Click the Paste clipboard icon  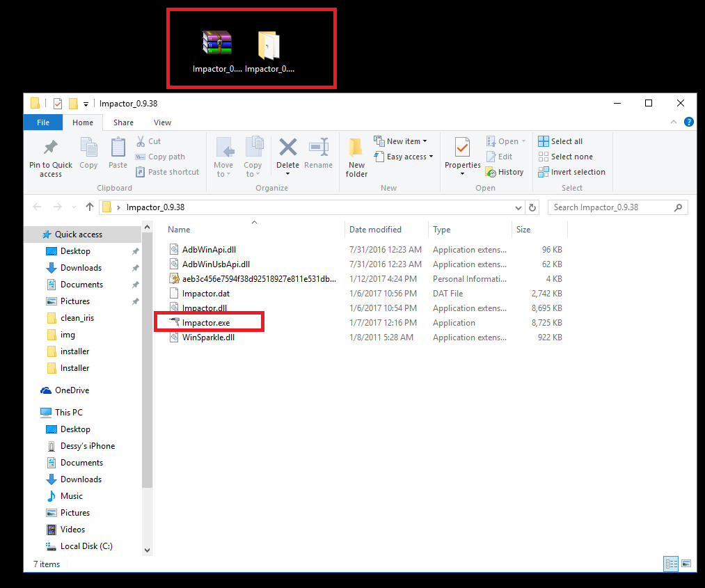point(118,148)
